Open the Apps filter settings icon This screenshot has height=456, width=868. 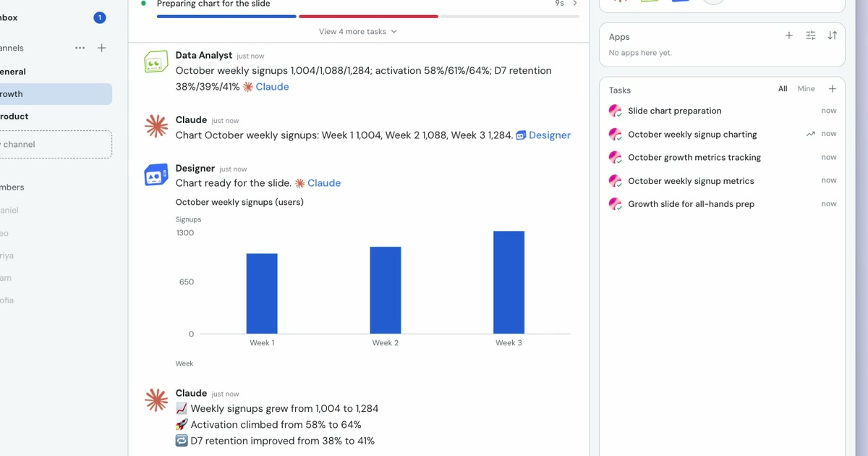tap(811, 35)
